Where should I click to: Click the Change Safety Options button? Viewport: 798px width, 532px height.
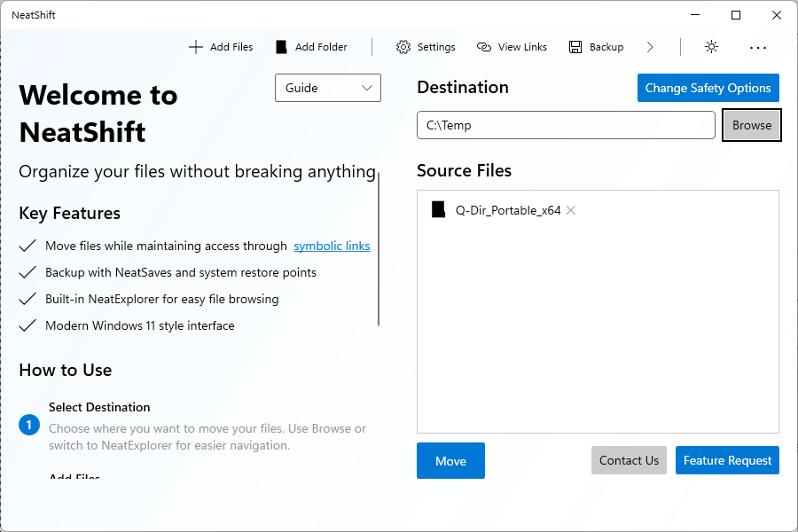click(708, 88)
